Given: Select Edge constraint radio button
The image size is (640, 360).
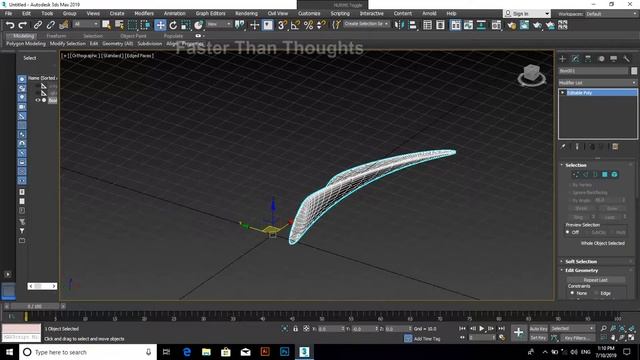Looking at the screenshot, I should tap(596, 293).
